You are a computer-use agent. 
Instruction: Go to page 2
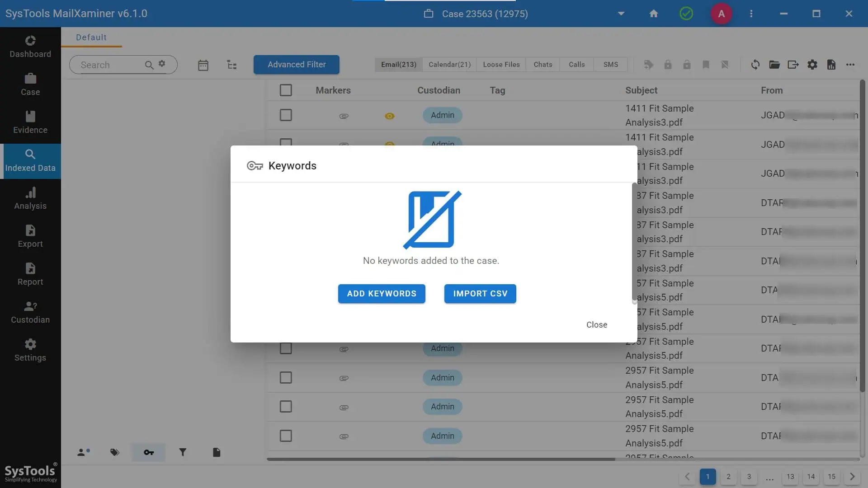click(x=728, y=477)
